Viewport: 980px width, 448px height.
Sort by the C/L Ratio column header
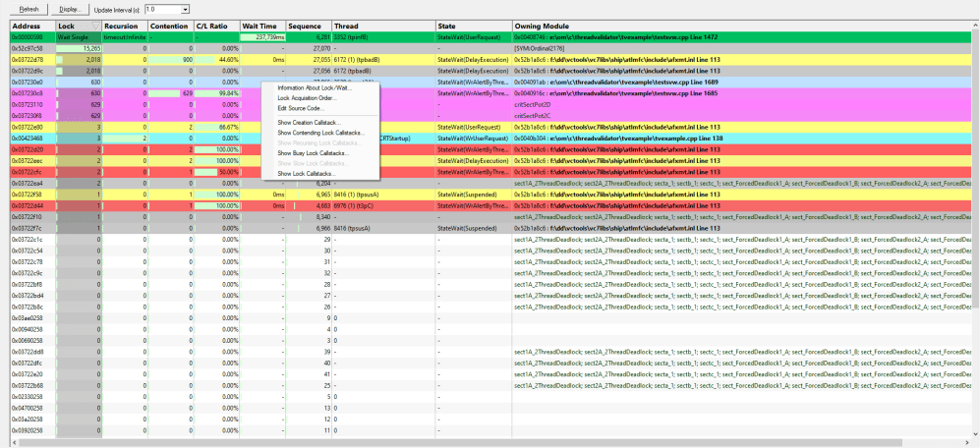click(216, 27)
